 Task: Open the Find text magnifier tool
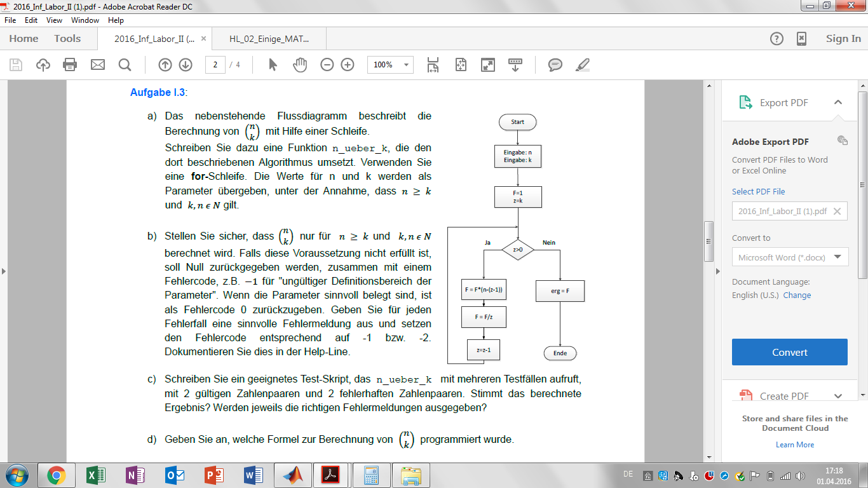pyautogui.click(x=125, y=65)
